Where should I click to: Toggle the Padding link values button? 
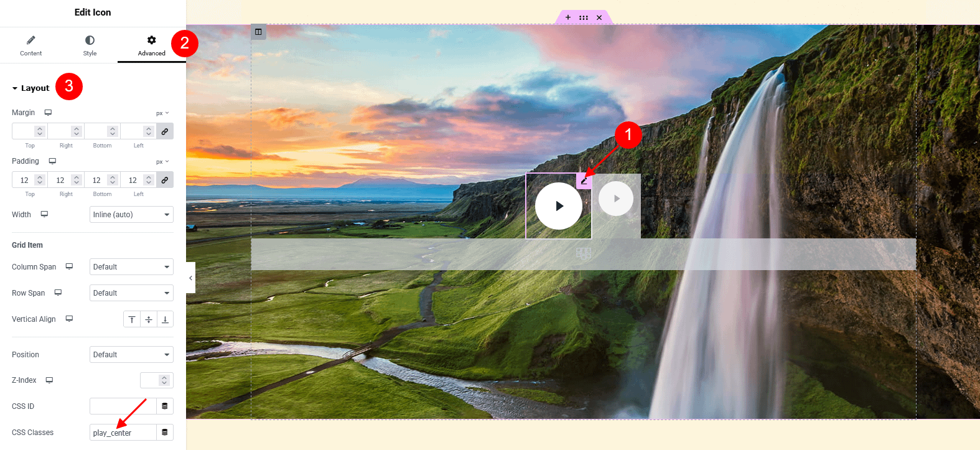point(165,180)
